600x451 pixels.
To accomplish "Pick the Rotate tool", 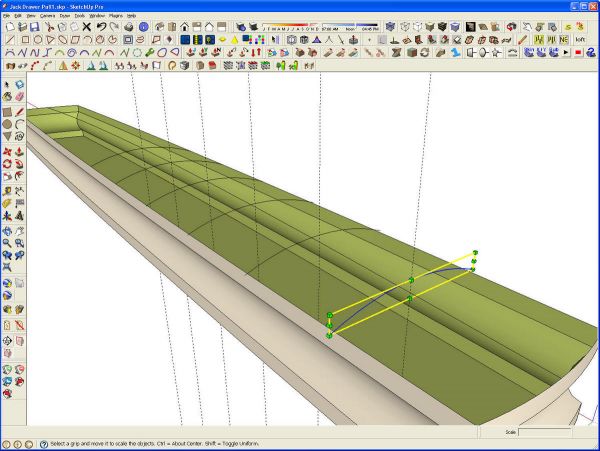I will (7, 164).
